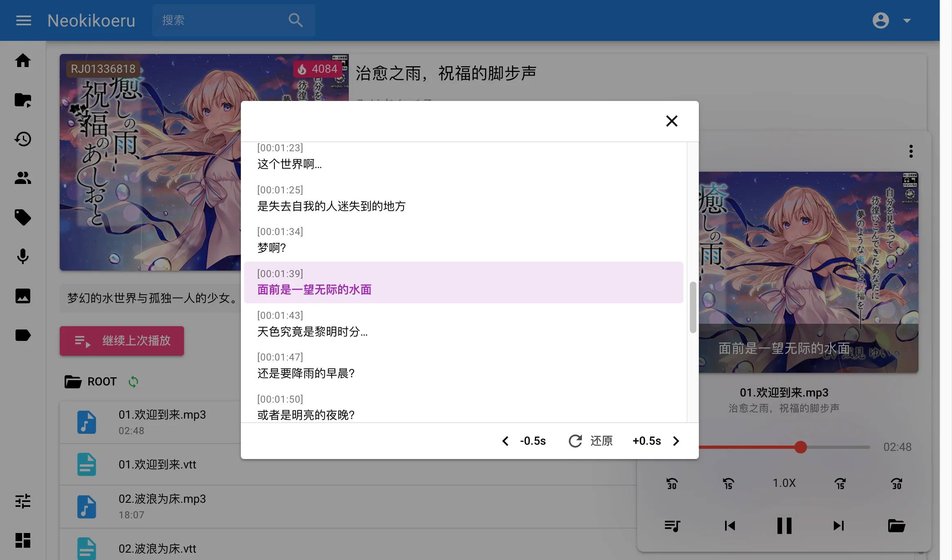Open the playlist queue icon in the player
The height and width of the screenshot is (560, 952).
pyautogui.click(x=672, y=526)
